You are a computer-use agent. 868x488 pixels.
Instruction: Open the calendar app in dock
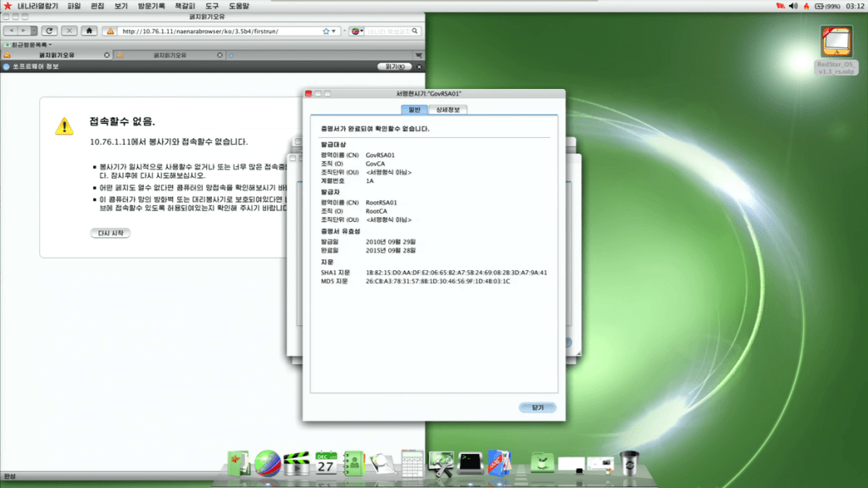(325, 463)
